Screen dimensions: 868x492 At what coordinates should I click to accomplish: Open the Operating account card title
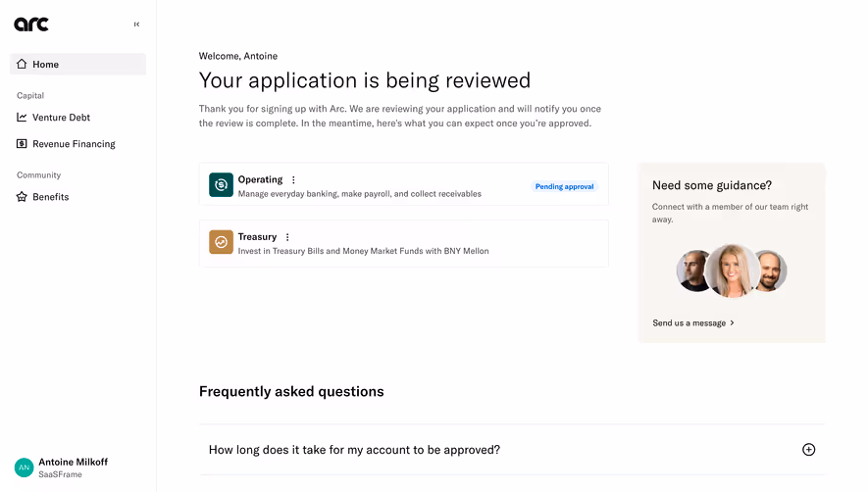(x=260, y=179)
